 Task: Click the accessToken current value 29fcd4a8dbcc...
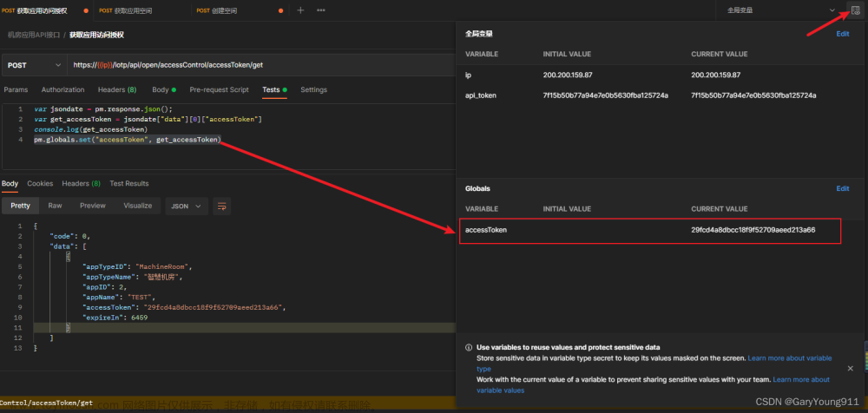coord(753,230)
